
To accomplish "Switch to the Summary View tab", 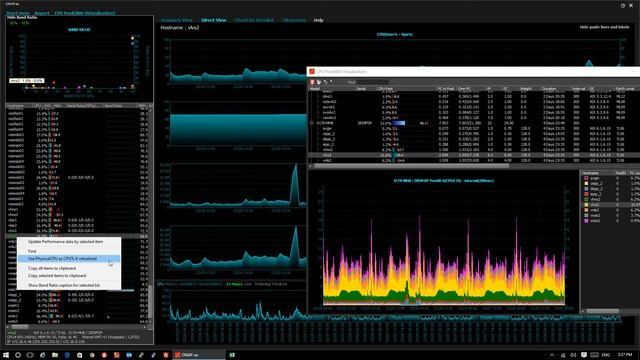I will [176, 20].
